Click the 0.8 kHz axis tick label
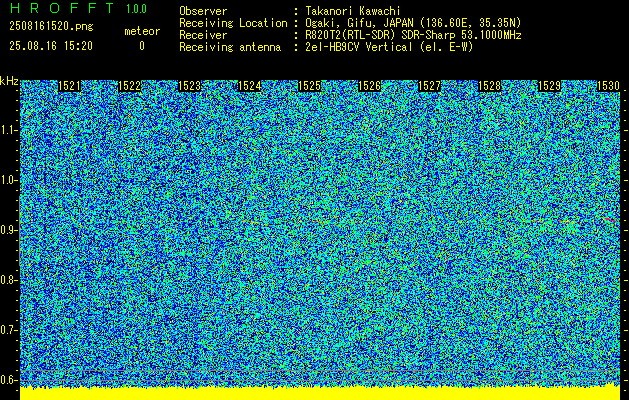This screenshot has width=629, height=400. coord(9,280)
